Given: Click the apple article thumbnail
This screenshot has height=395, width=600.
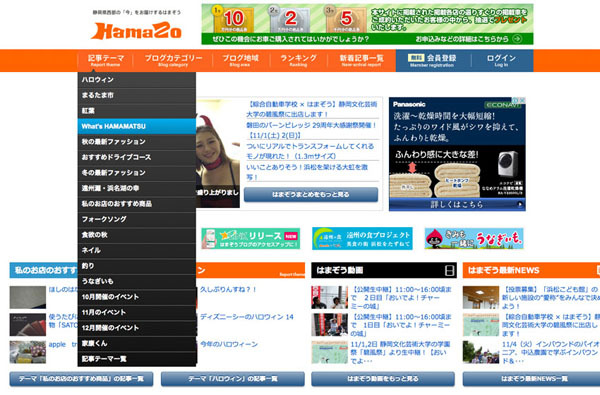Looking at the screenshot, I should [28, 352].
